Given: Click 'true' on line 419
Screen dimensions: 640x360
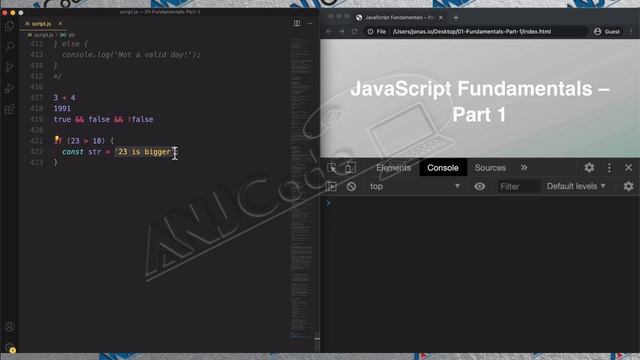Looking at the screenshot, I should point(62,119).
